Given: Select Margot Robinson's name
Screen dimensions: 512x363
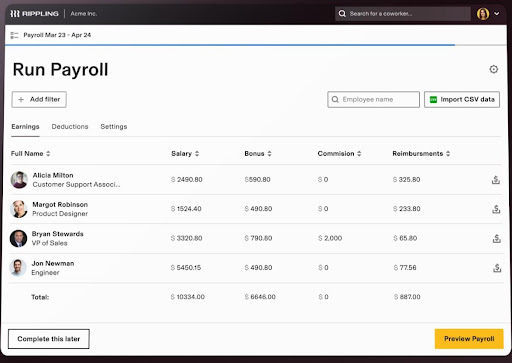Looking at the screenshot, I should coord(60,205).
